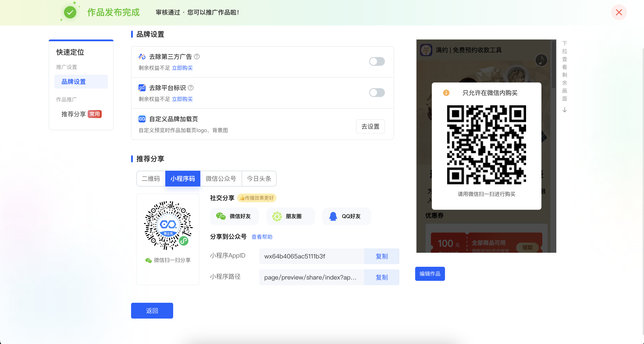Copy the 小程序AppID value
This screenshot has height=344, width=644.
(381, 256)
